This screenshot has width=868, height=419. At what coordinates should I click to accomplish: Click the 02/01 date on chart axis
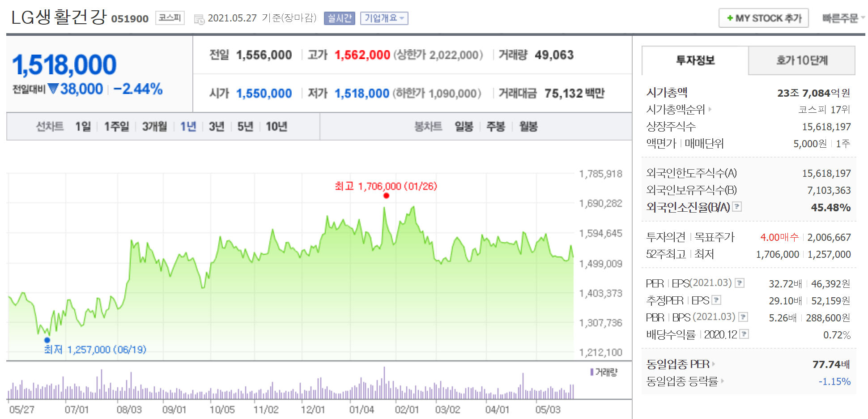[x=407, y=410]
